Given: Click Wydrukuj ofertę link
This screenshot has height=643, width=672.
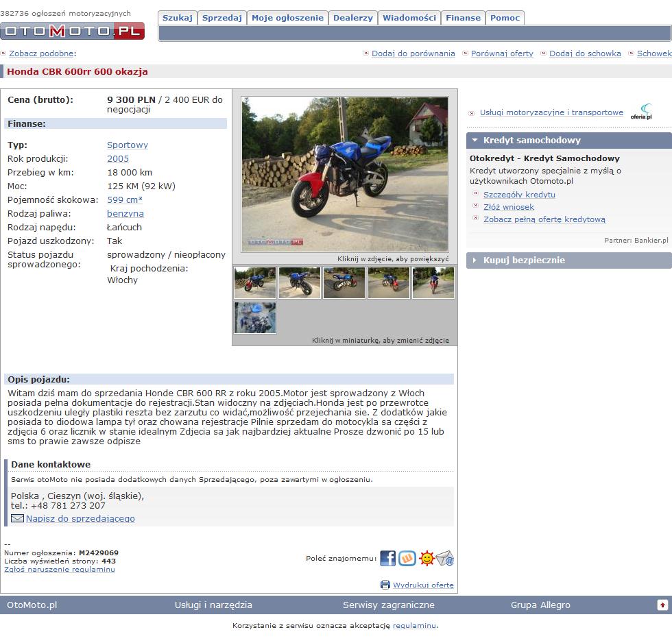Looking at the screenshot, I should 424,585.
